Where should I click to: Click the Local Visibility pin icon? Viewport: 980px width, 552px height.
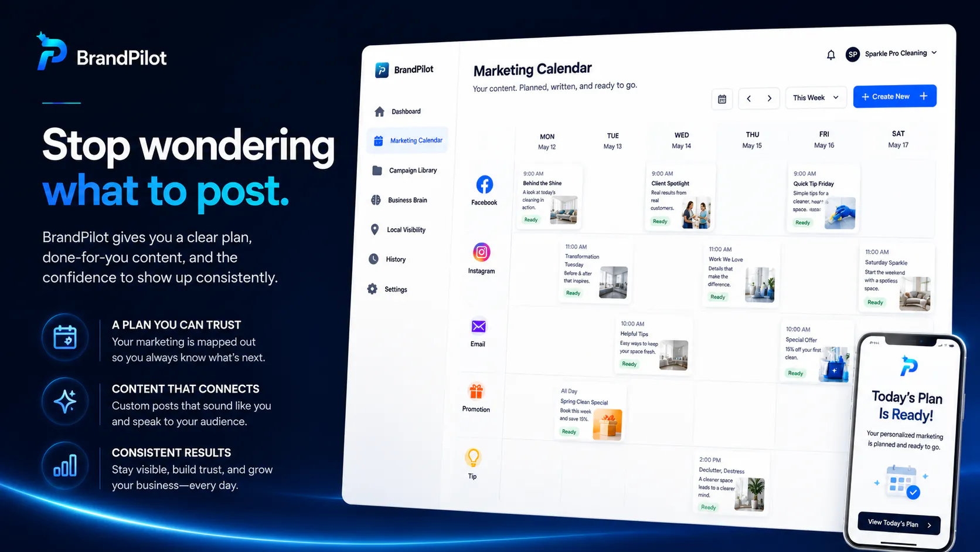[375, 229]
